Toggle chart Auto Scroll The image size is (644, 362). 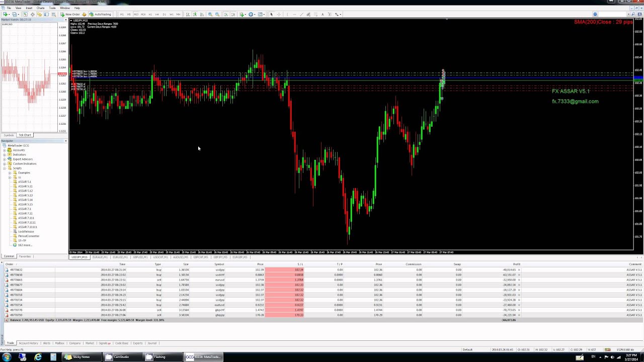[226, 14]
